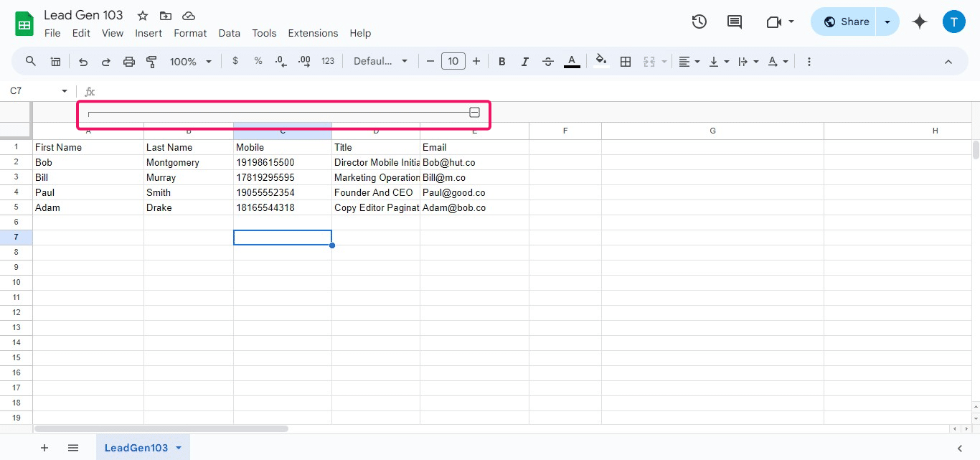Open the comments panel
Screen dimensions: 980x460
[734, 22]
